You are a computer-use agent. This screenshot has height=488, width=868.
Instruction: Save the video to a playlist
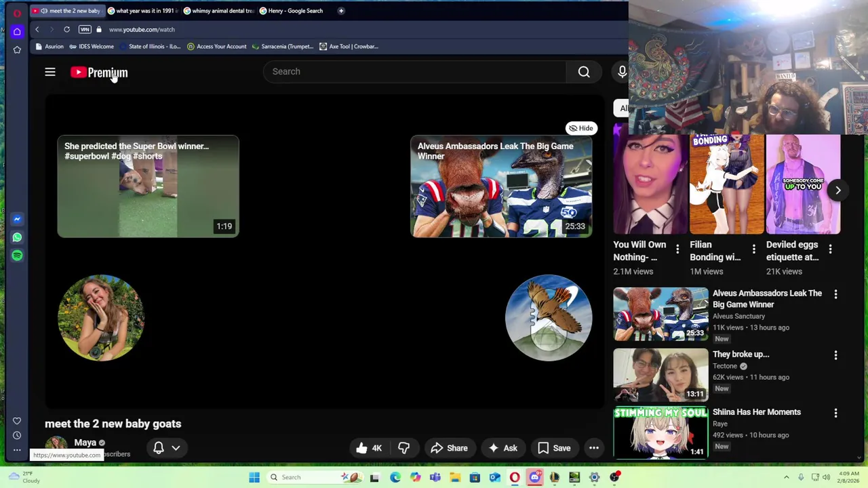click(x=554, y=448)
